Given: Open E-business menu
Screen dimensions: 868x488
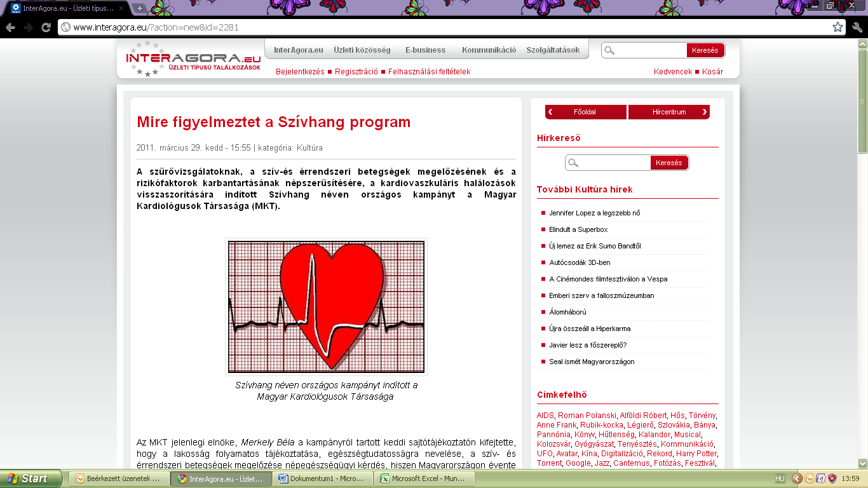Looking at the screenshot, I should point(425,50).
